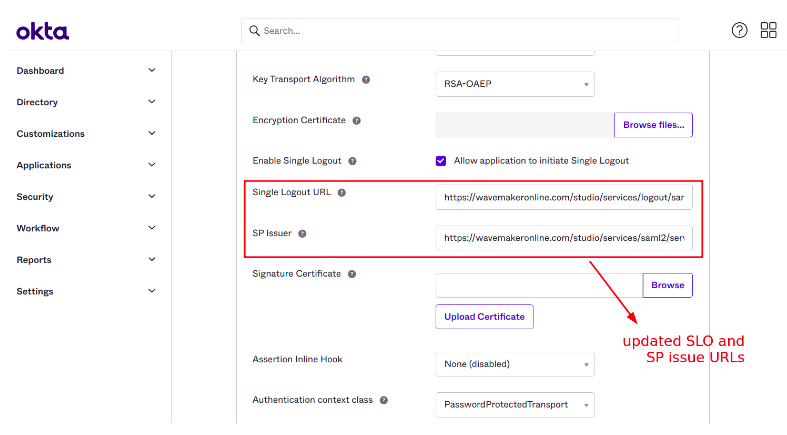The width and height of the screenshot is (787, 435).
Task: Open the help question mark icon
Action: [739, 30]
